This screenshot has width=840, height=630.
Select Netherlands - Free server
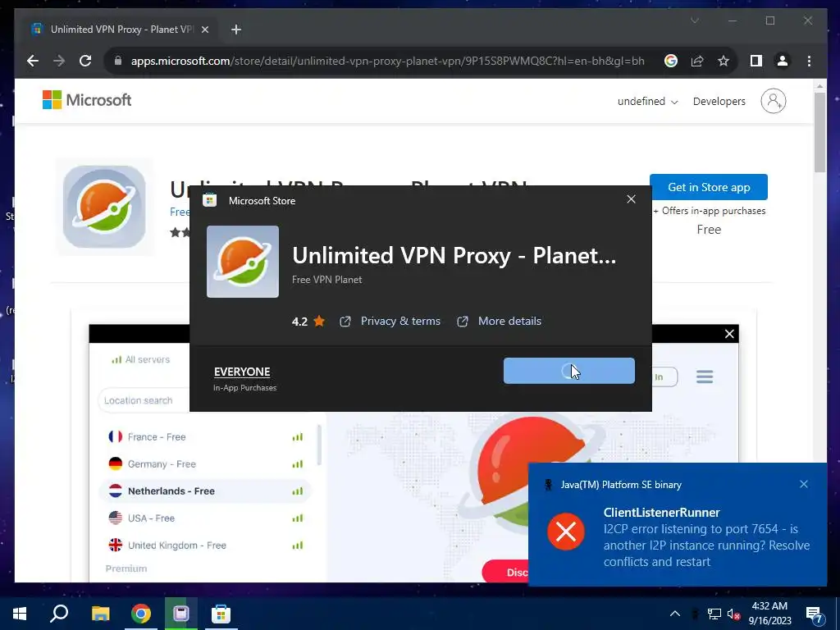206,491
